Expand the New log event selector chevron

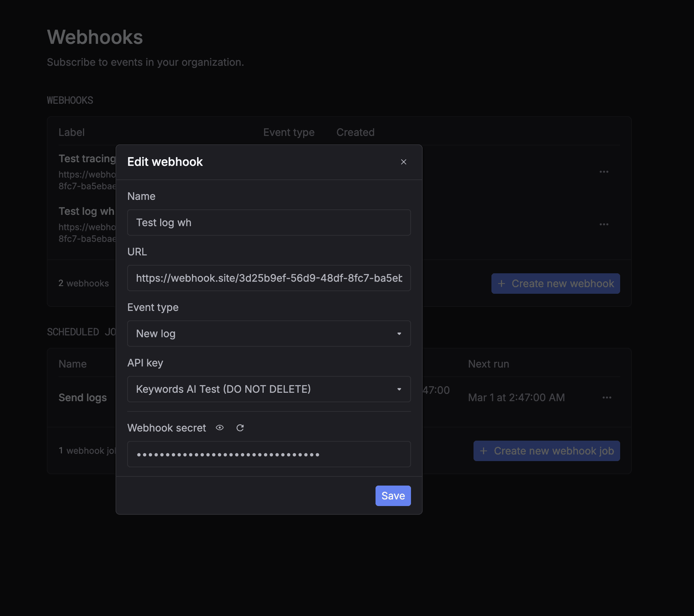coord(399,334)
